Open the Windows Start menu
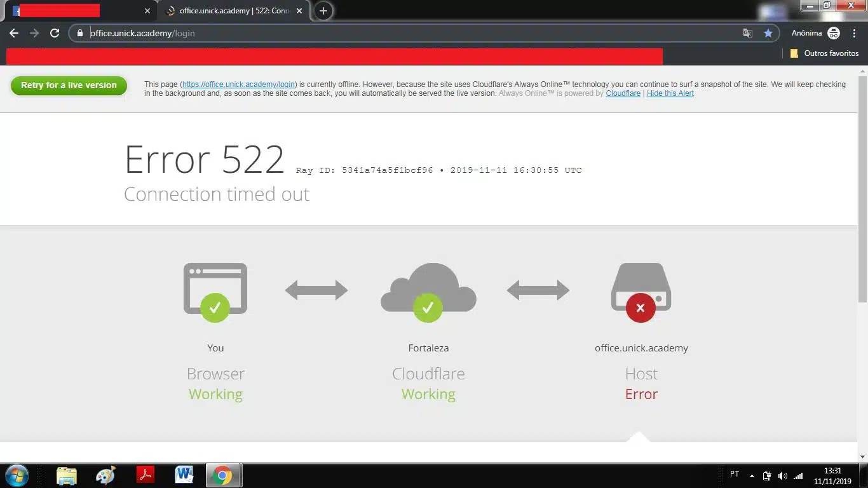868x488 pixels. (17, 475)
